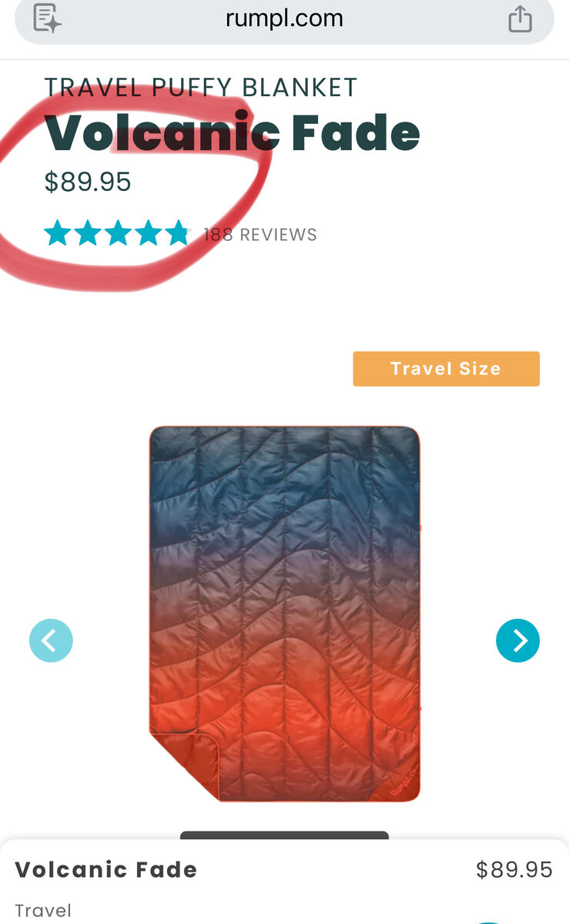The image size is (569, 924).
Task: Click the $89.95 price below heading
Action: [x=88, y=182]
